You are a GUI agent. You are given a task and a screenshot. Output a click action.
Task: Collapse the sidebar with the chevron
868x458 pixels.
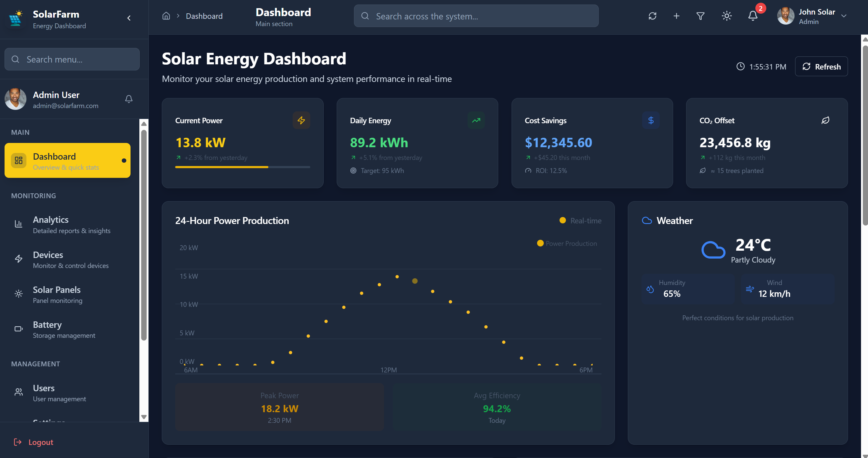[x=129, y=18]
